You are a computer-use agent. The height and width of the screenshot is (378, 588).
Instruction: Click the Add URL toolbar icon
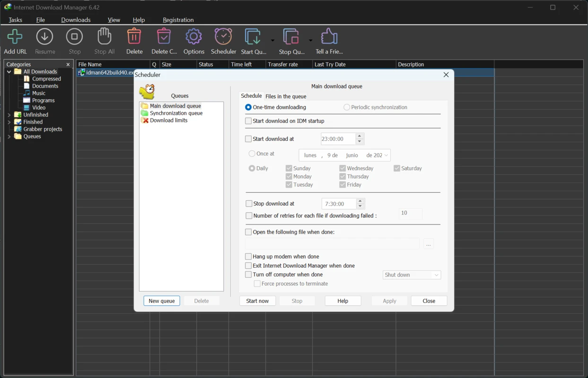(15, 36)
